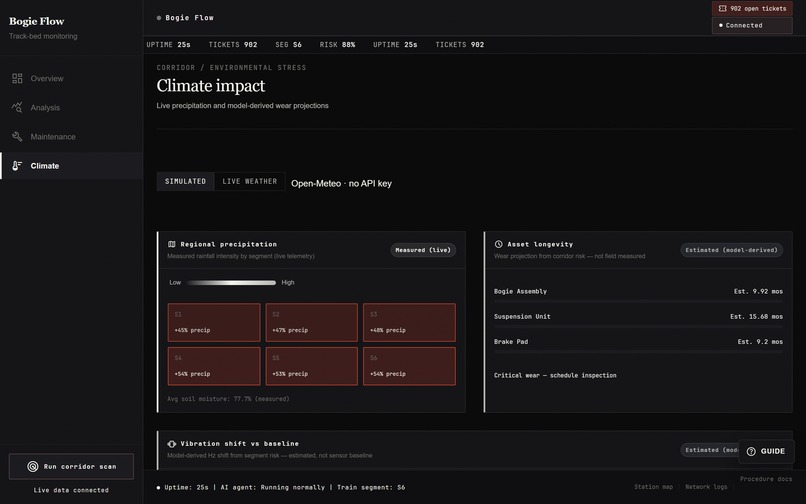Click Critical wear schedule inspection notice
This screenshot has height=504, width=806.
555,375
